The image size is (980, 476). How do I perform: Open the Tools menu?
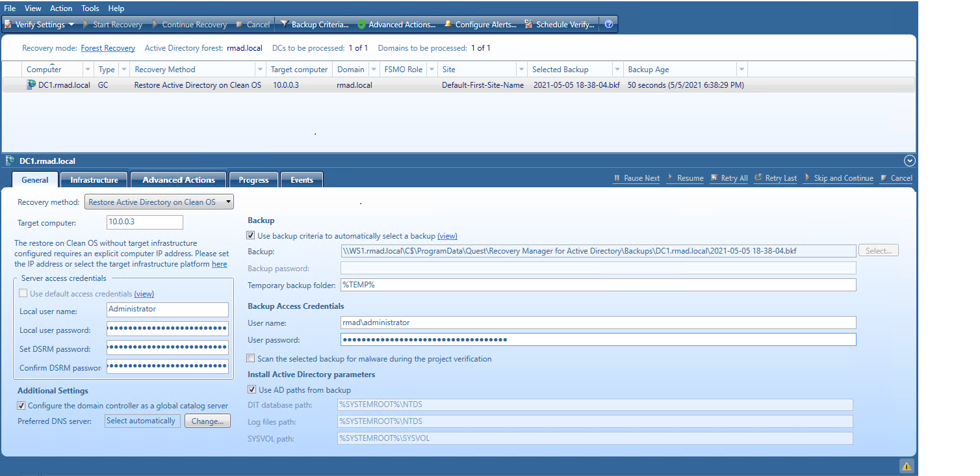[x=90, y=8]
